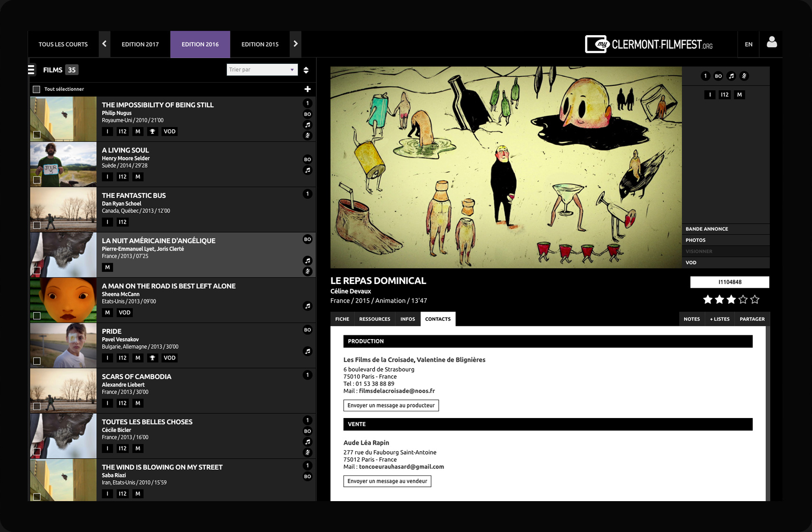Switch to Edition 2015 tab
The width and height of the screenshot is (812, 532).
click(260, 44)
